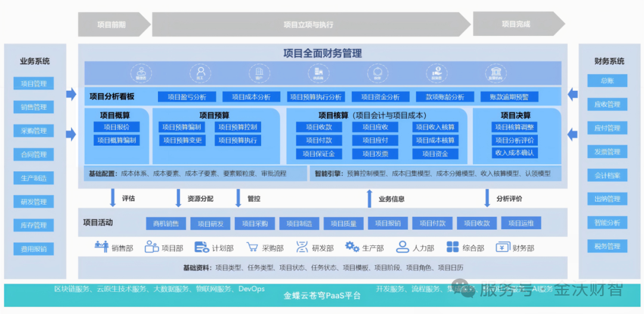This screenshot has width=644, height=314.
Task: Open 应付管理 in 财务系统 panel
Action: (607, 128)
